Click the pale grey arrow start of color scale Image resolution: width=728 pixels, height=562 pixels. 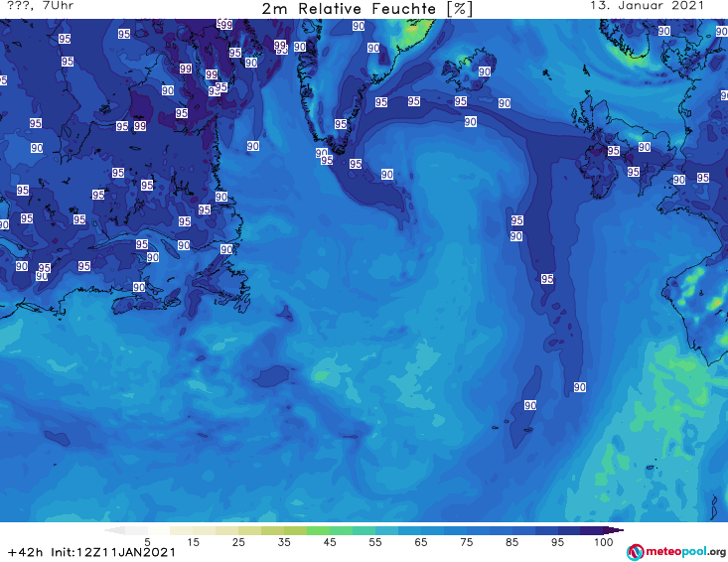coord(114,530)
